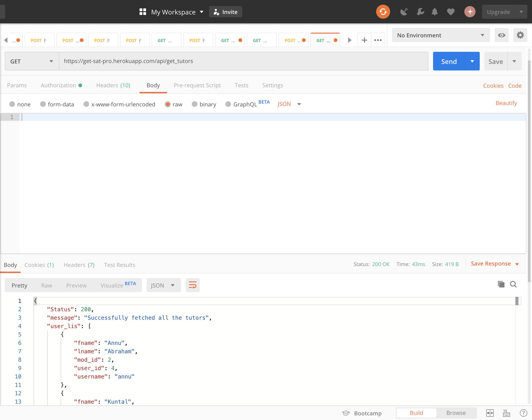Toggle line wrap in response viewer
Viewport: 532px width, 420px height.
(x=192, y=285)
